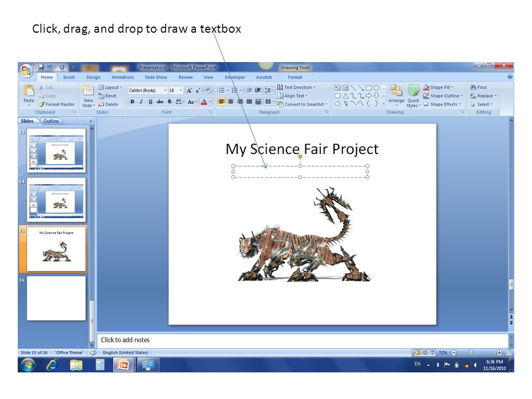Open Windows Explorer folder on taskbar
This screenshot has width=532, height=399.
click(76, 365)
